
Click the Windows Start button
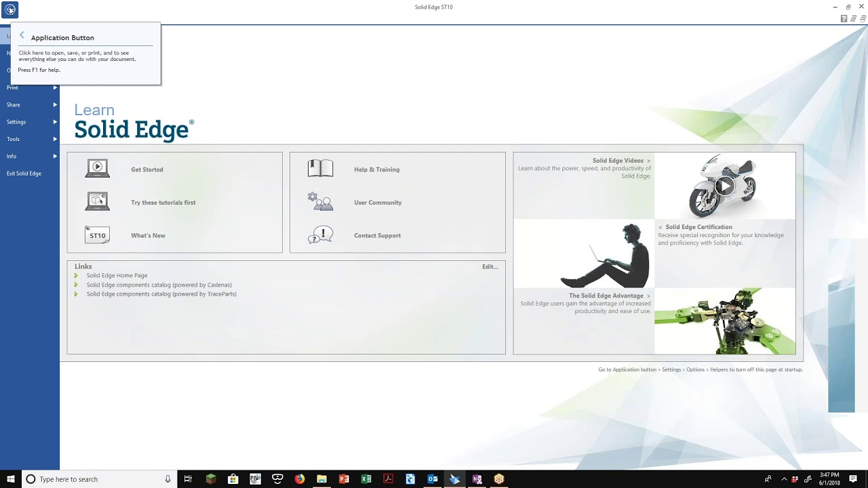(x=11, y=479)
